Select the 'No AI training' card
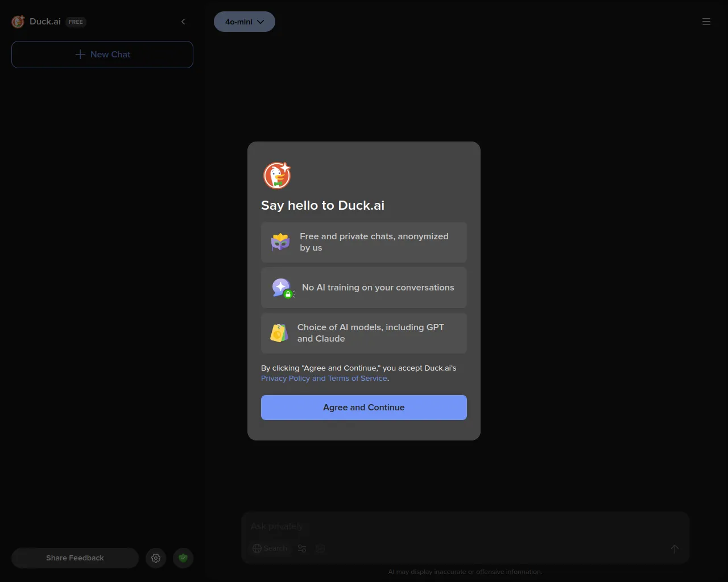Image resolution: width=728 pixels, height=582 pixels. [x=364, y=288]
